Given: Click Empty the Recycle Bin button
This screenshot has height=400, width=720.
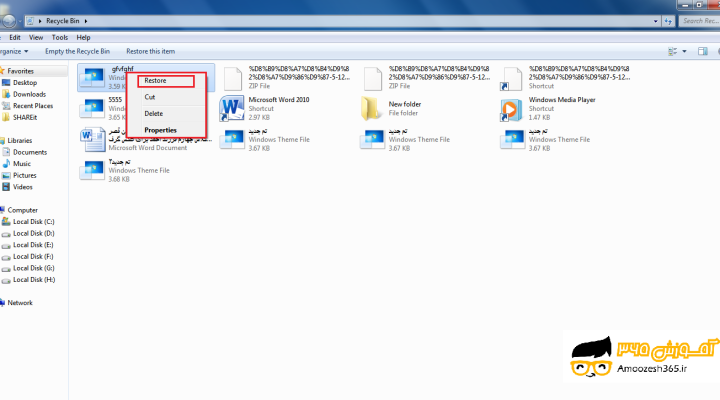Looking at the screenshot, I should [77, 51].
